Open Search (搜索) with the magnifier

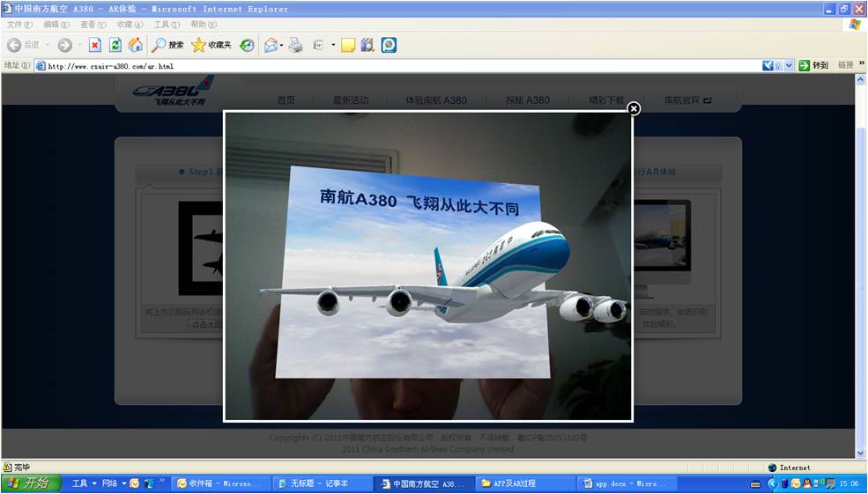click(167, 46)
